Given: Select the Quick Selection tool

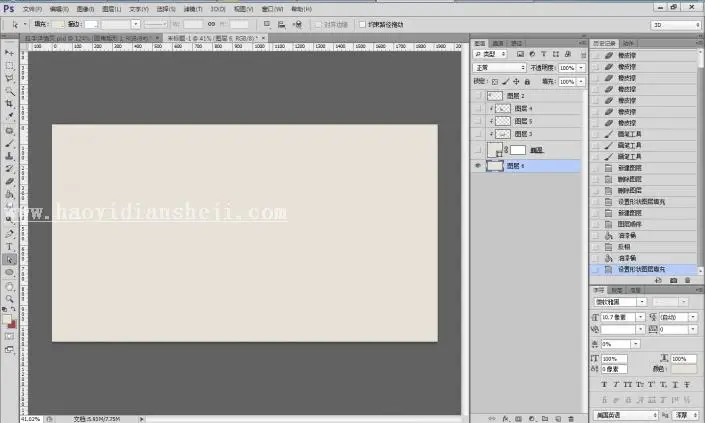Looking at the screenshot, I should [9, 91].
